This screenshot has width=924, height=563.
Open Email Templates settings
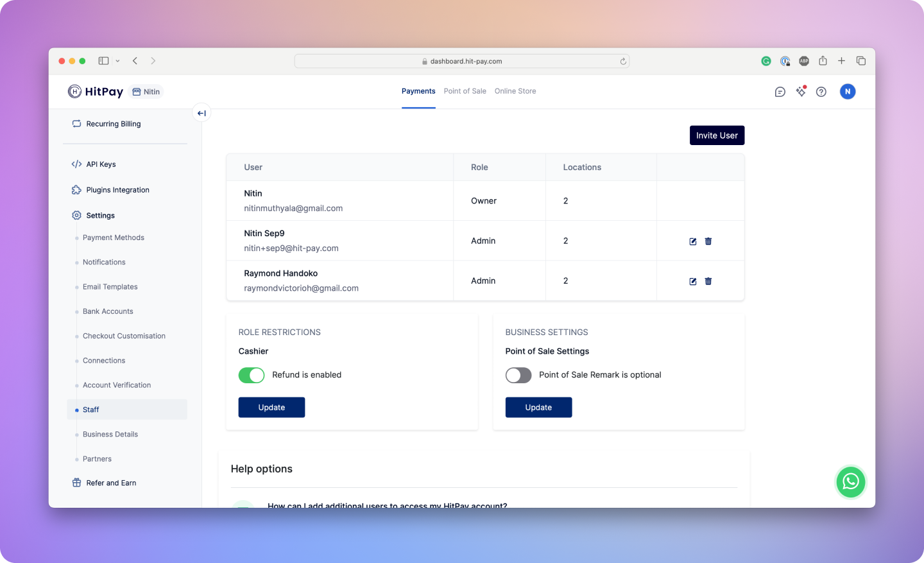pos(110,287)
